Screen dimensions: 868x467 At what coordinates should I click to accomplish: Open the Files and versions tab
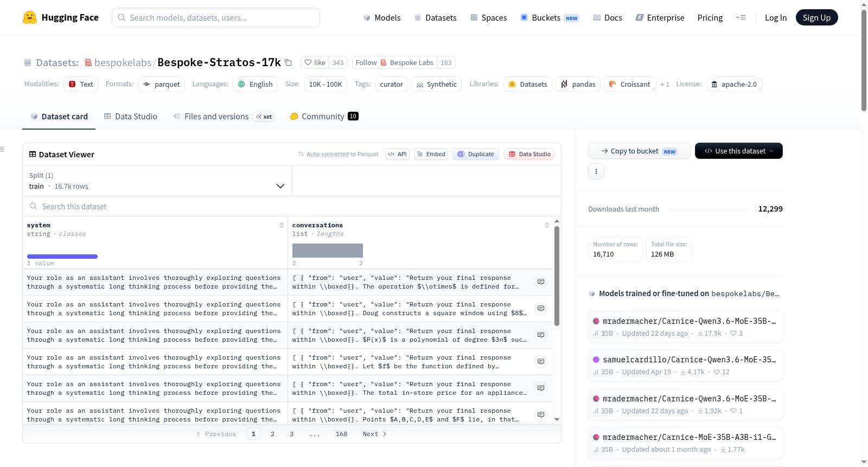click(223, 117)
